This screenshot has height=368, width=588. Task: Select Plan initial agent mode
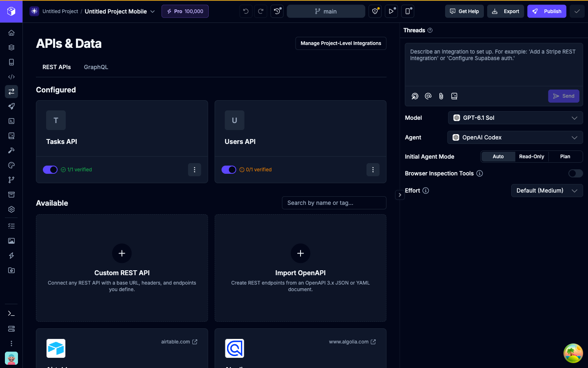[565, 157]
